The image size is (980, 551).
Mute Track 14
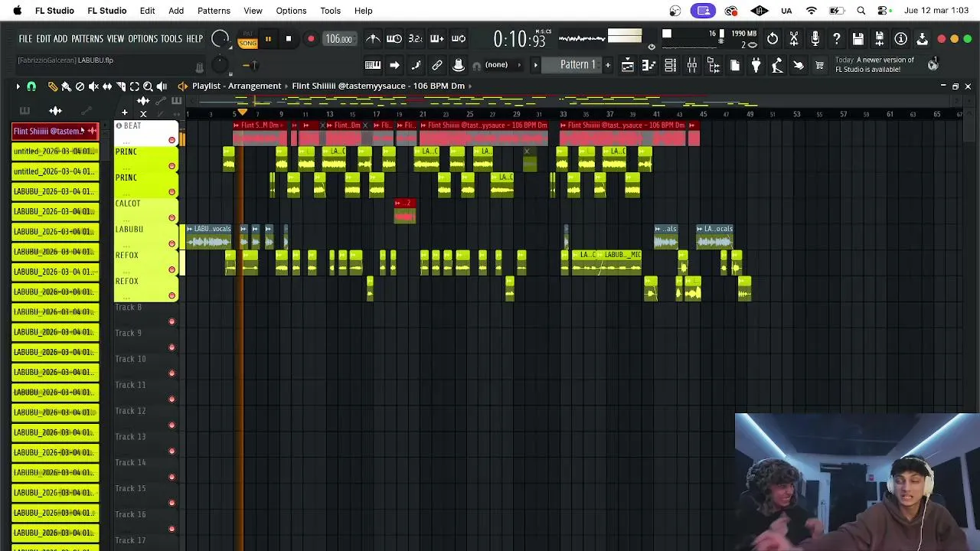pos(171,478)
